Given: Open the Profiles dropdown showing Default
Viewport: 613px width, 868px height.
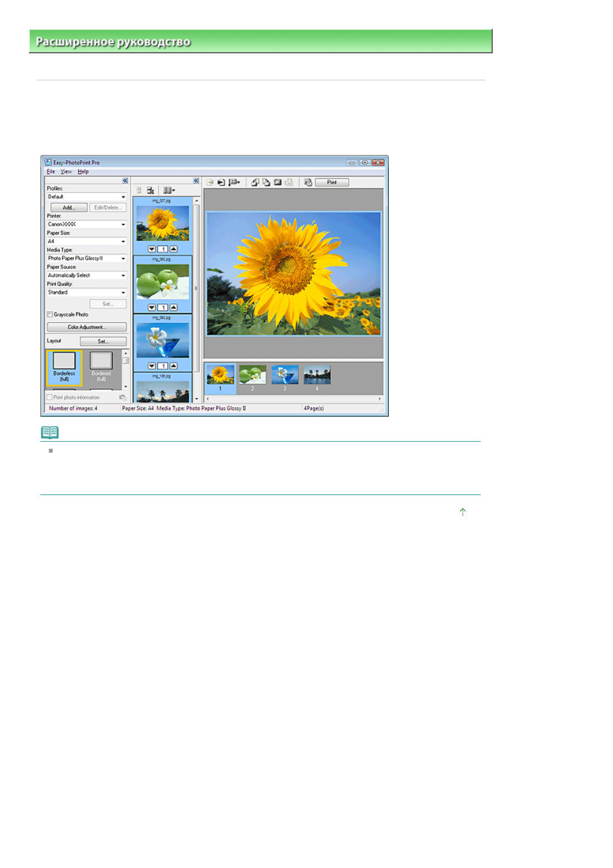Looking at the screenshot, I should click(87, 197).
